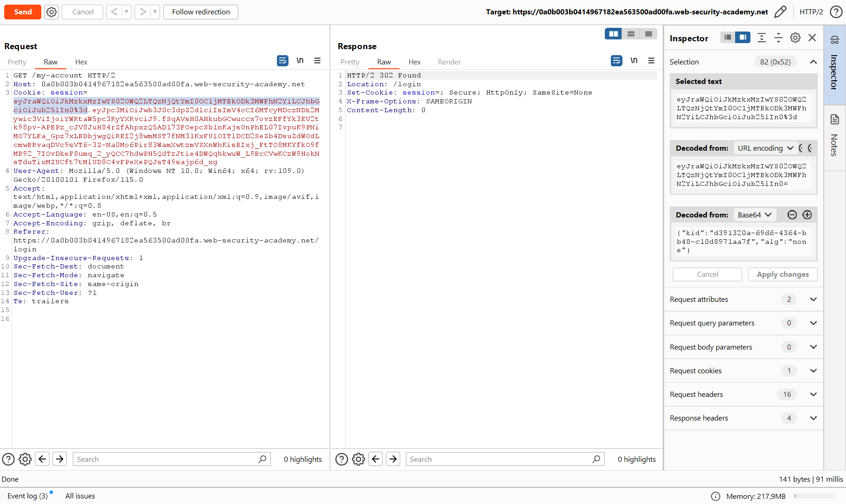Collapse all Inspector sections icon

778,38
